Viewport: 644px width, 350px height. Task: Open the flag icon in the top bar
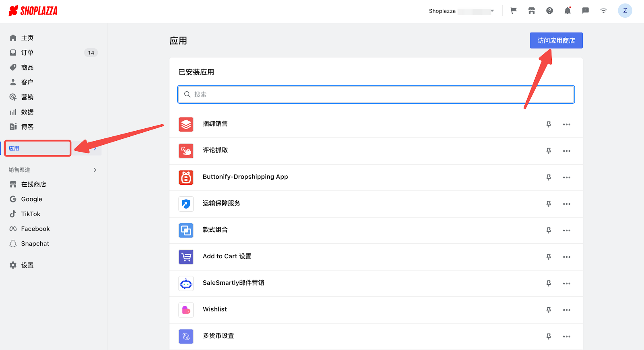click(514, 11)
